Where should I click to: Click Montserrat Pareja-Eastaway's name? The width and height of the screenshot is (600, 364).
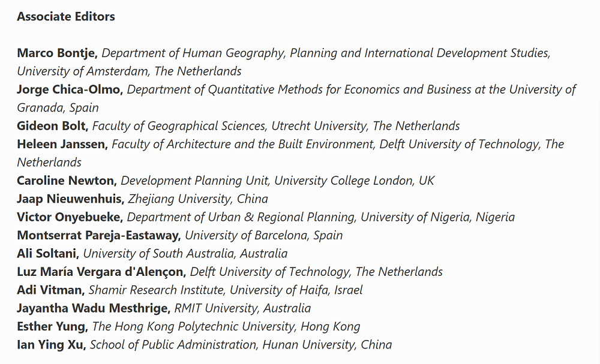[99, 235]
